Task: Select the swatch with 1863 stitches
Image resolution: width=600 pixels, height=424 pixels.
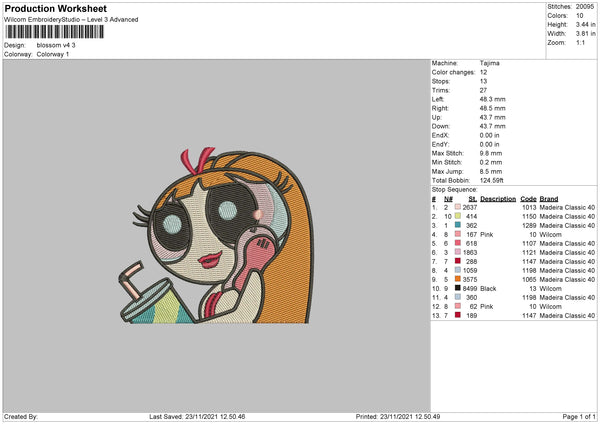Action: coord(458,252)
